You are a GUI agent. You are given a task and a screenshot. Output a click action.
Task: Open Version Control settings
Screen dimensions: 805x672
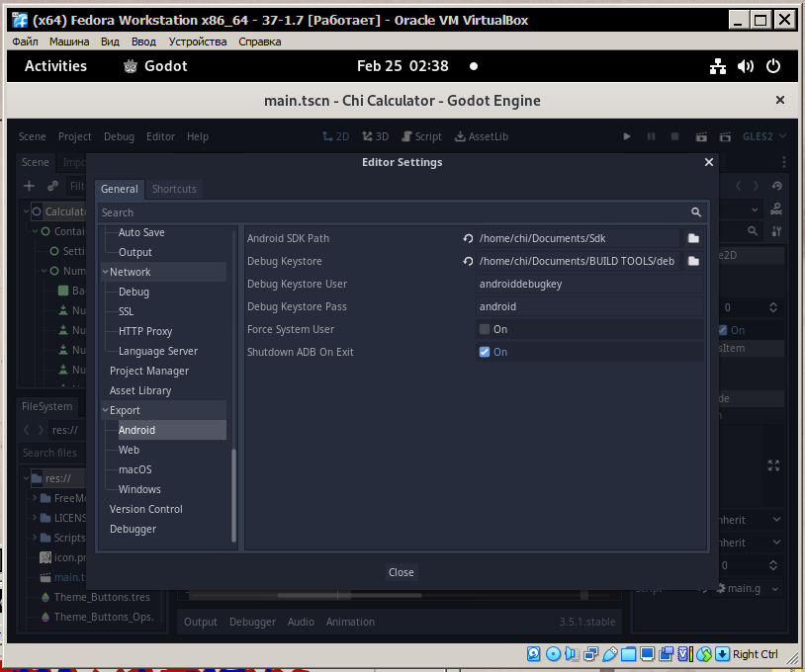[x=145, y=509]
